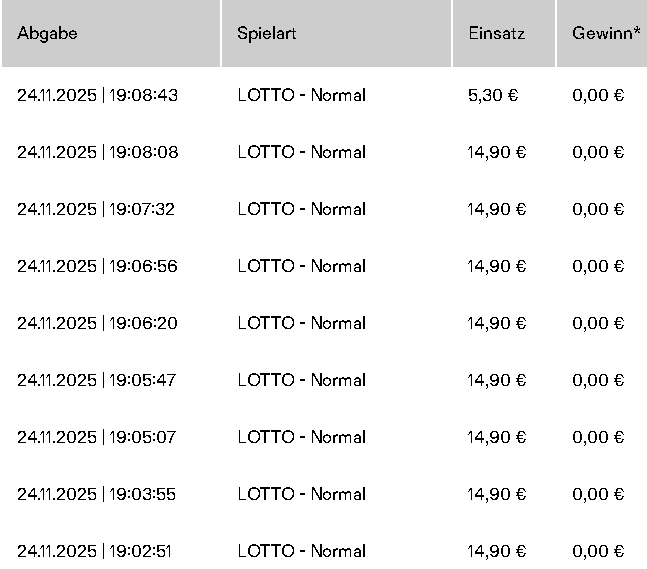Click the Gewinn* column header
The image size is (647, 569).
coord(607,33)
